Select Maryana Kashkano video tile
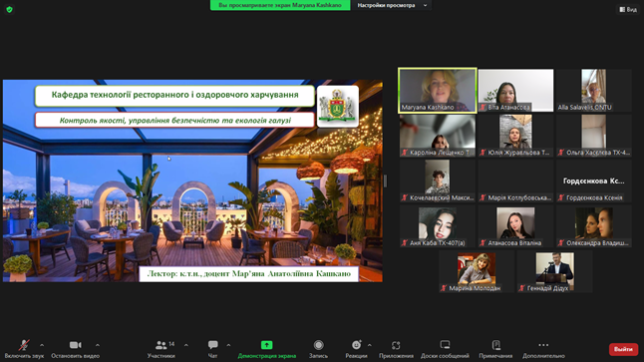Image resolution: width=644 pixels, height=362 pixels. [x=438, y=91]
